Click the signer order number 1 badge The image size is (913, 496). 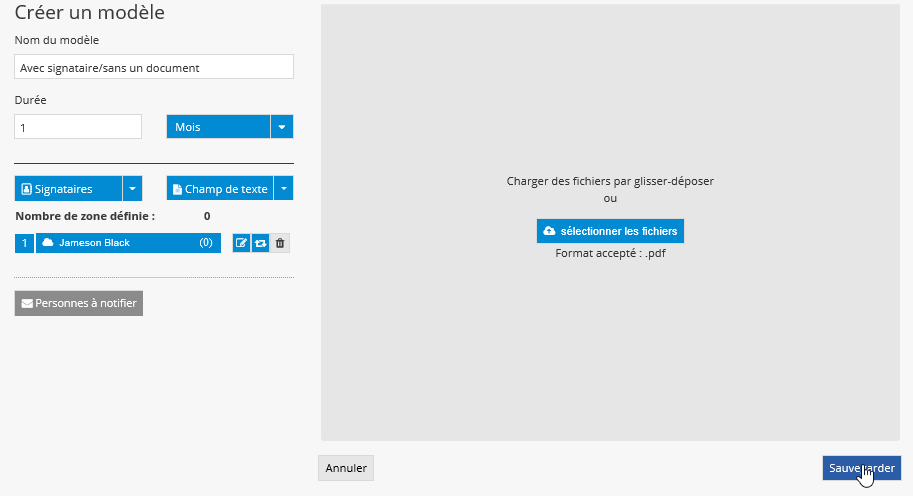pos(24,243)
